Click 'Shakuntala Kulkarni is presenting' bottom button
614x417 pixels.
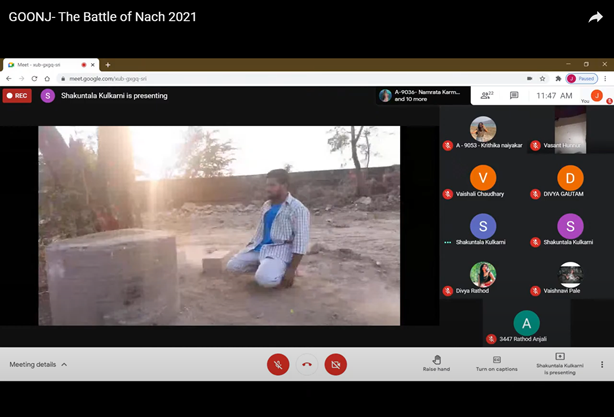(560, 364)
